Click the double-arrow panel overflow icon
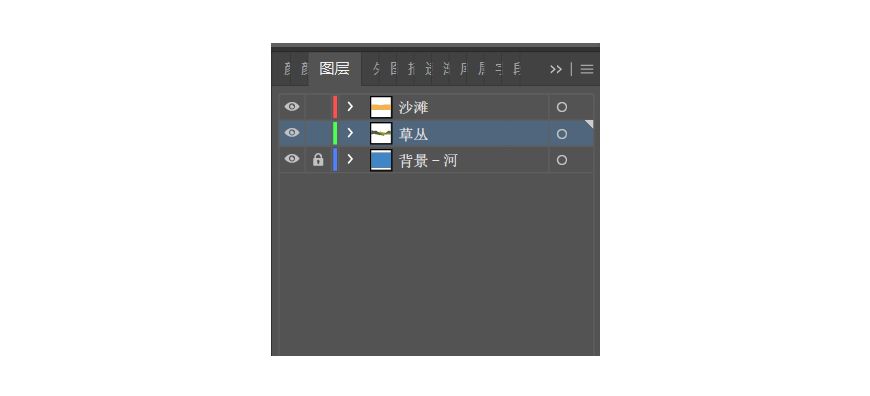The height and width of the screenshot is (396, 870). pyautogui.click(x=555, y=69)
